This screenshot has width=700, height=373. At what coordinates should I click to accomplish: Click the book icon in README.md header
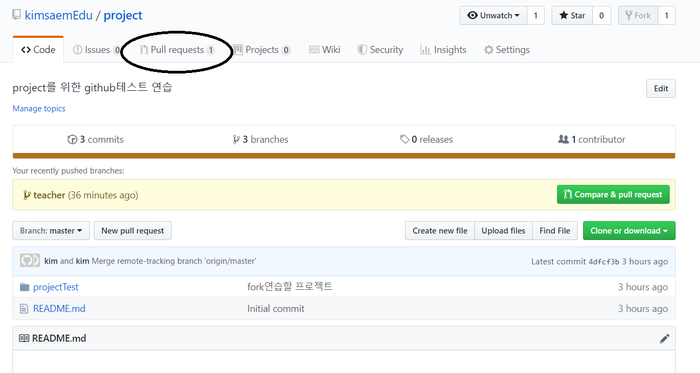[24, 338]
